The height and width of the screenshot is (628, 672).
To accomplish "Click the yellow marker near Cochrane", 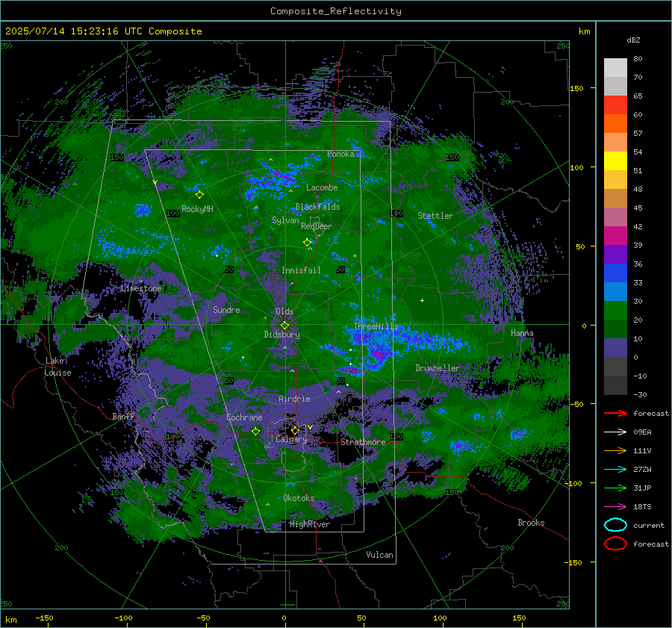I will pos(255,431).
